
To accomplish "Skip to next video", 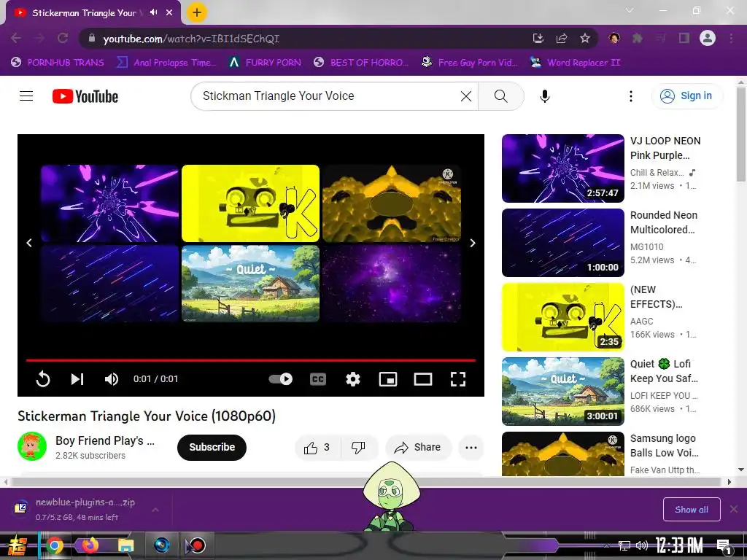I will pyautogui.click(x=77, y=379).
